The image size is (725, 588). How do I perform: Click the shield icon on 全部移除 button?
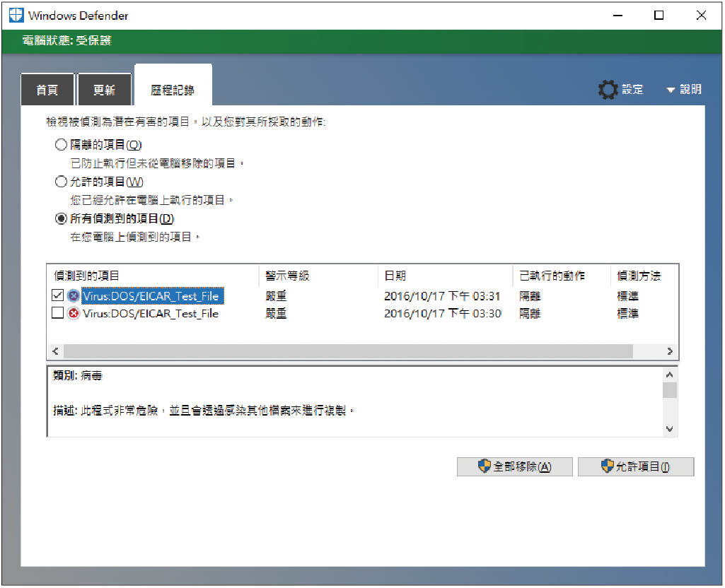[x=484, y=466]
